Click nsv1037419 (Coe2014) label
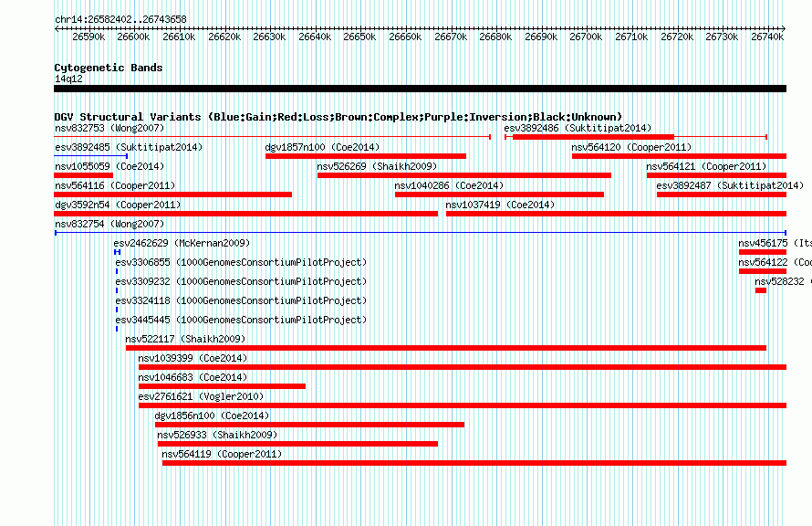Screen dimensions: 812x526 [x=500, y=205]
